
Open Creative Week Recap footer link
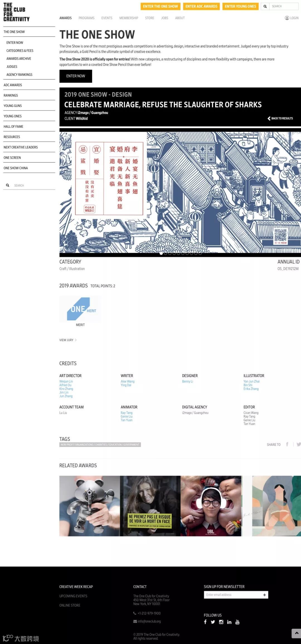tap(76, 587)
